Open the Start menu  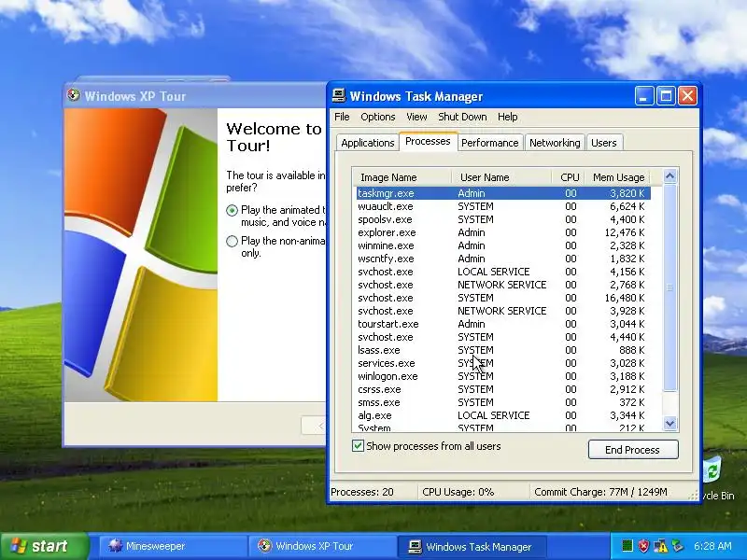coord(44,546)
